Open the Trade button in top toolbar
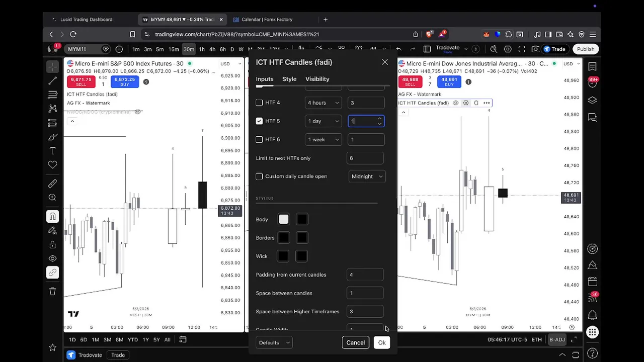Screen dimensions: 644x362 554,49
